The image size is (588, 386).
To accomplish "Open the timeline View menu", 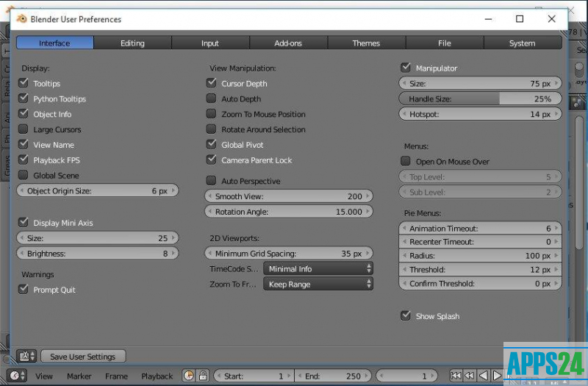I will (44, 376).
